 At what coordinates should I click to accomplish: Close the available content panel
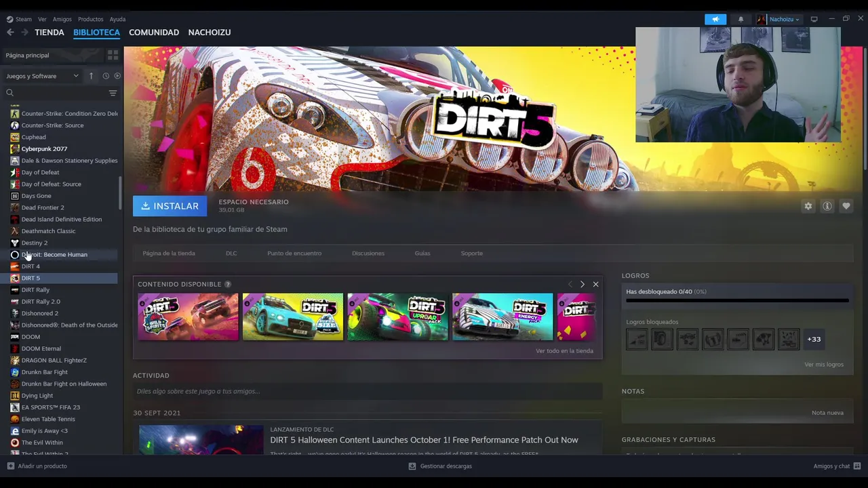595,284
